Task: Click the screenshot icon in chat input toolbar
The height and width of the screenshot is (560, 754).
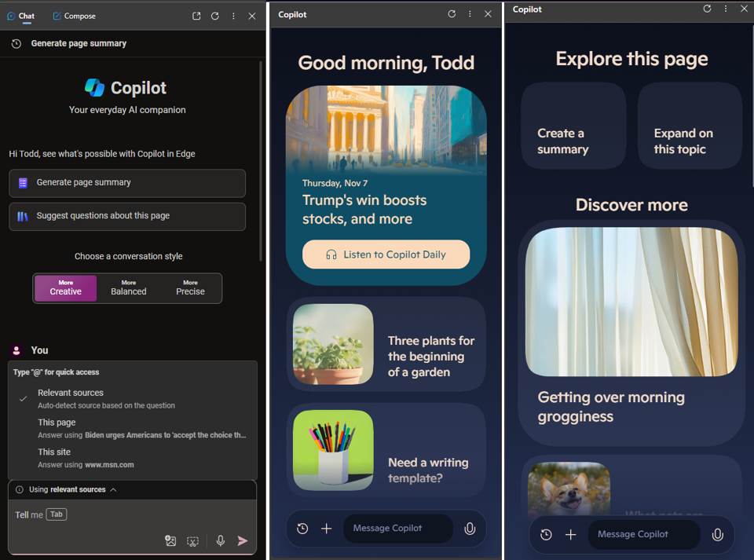Action: 192,540
